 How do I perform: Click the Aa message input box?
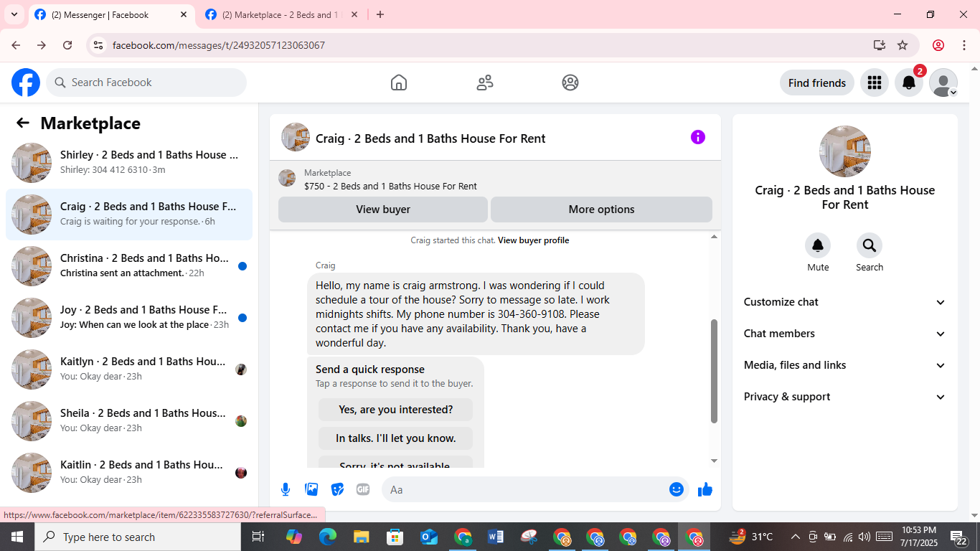pos(535,489)
